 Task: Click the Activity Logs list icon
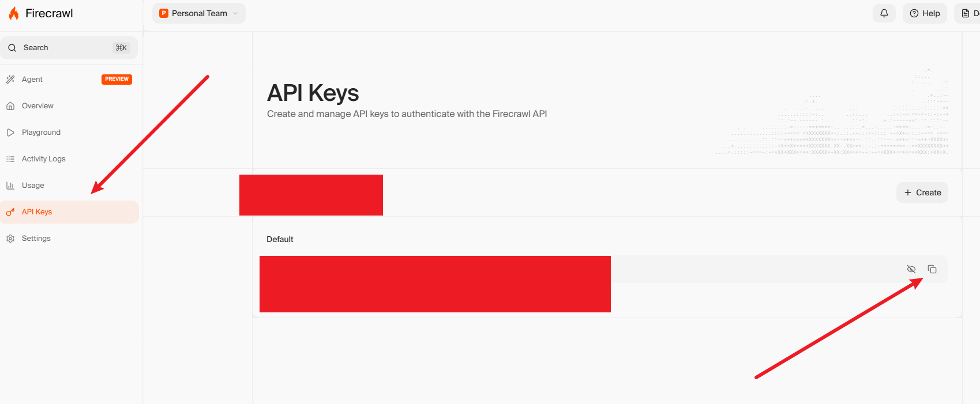coord(10,159)
